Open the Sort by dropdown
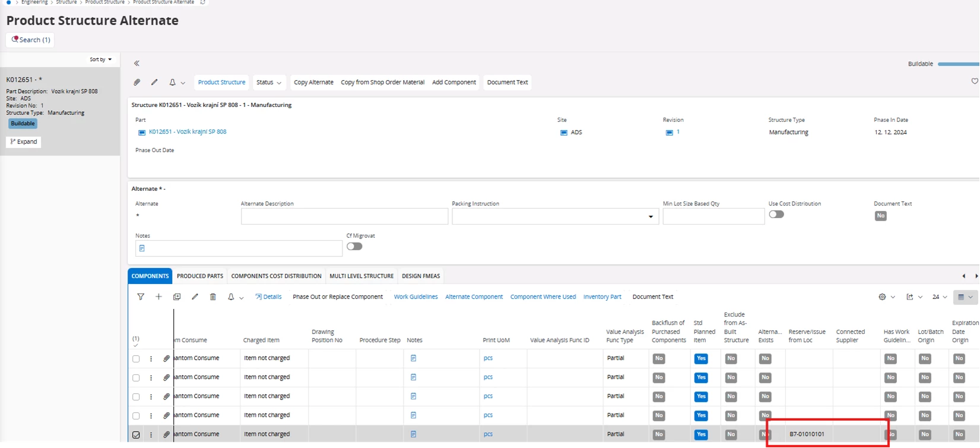 [100, 59]
